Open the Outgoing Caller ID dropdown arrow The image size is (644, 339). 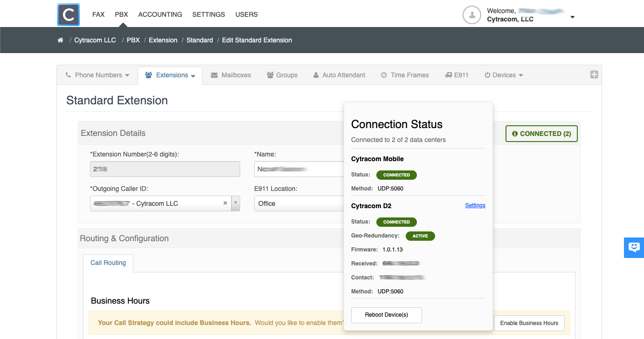point(235,203)
